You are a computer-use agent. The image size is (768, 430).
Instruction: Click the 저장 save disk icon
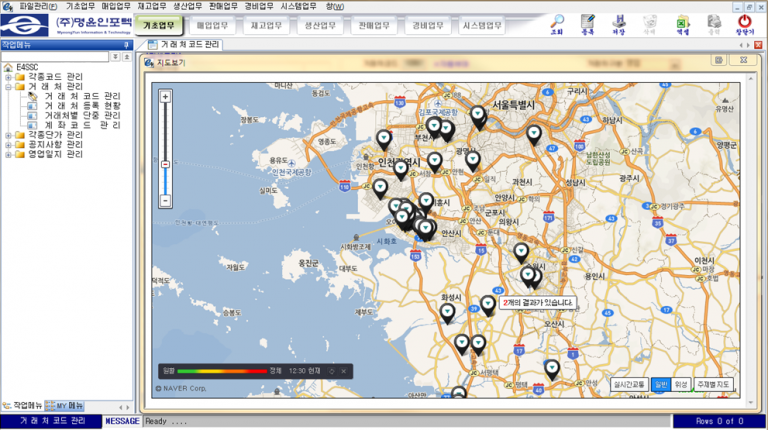click(x=619, y=24)
